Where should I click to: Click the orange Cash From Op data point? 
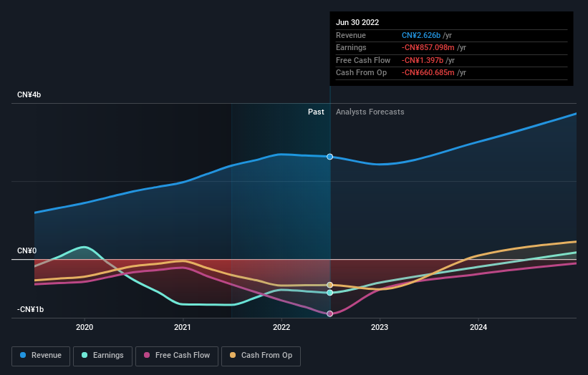(x=329, y=285)
